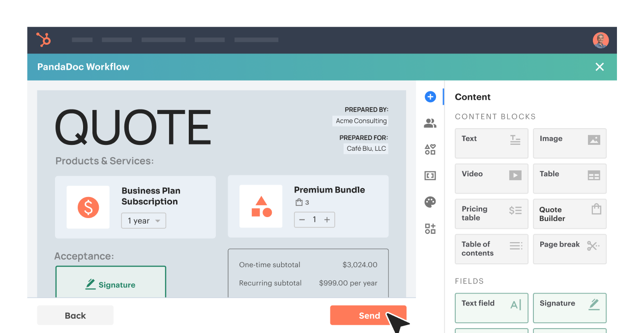Add a Text field
This screenshot has width=644, height=333.
[492, 308]
